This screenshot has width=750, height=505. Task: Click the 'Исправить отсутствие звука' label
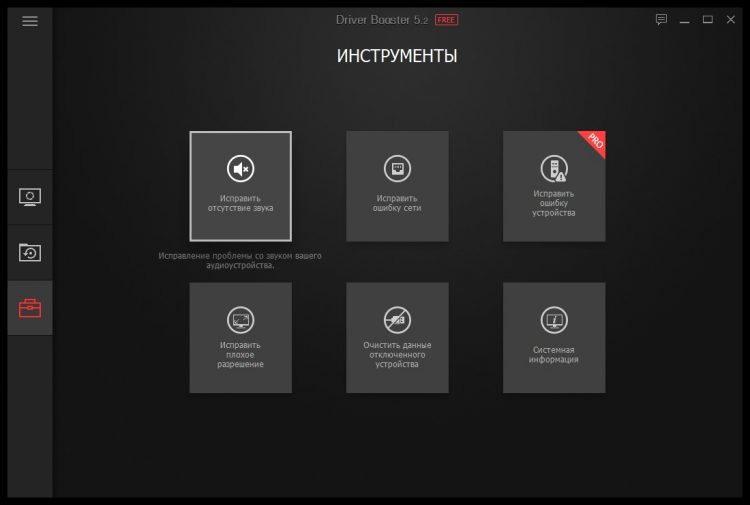pos(240,203)
